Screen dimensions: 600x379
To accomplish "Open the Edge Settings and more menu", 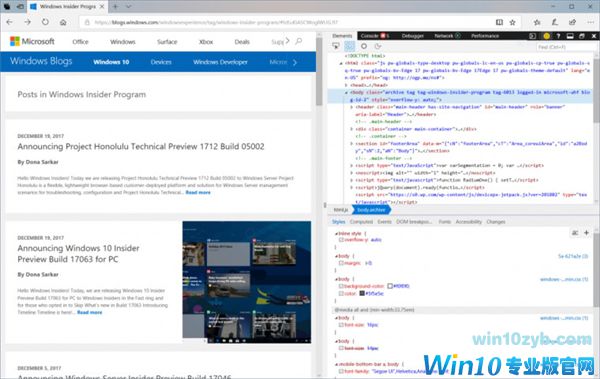I will pyautogui.click(x=590, y=22).
